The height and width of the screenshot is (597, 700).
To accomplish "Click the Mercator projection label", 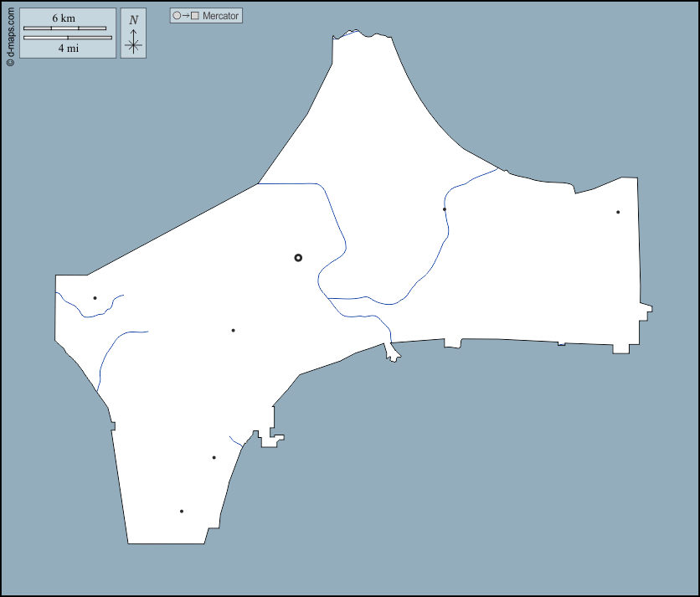I will pyautogui.click(x=220, y=16).
